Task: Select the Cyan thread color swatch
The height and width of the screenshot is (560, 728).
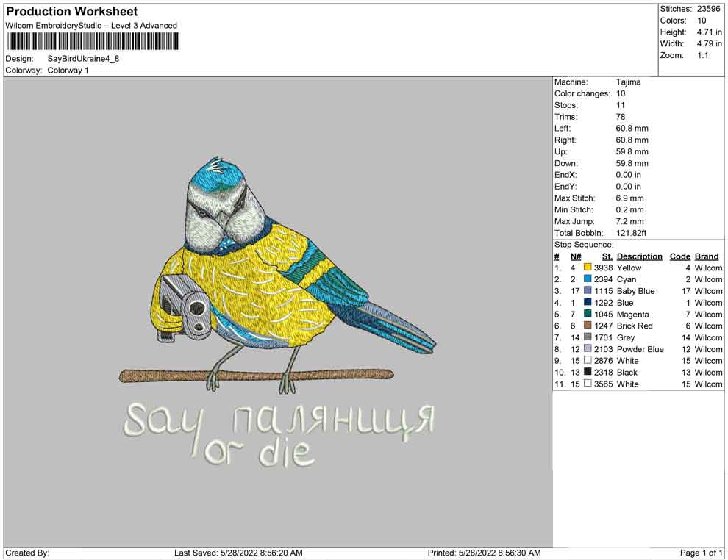Action: 588,279
